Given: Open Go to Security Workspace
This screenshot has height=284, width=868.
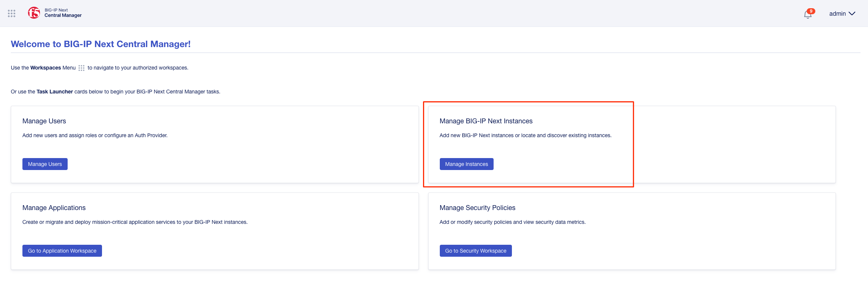Looking at the screenshot, I should click(476, 251).
